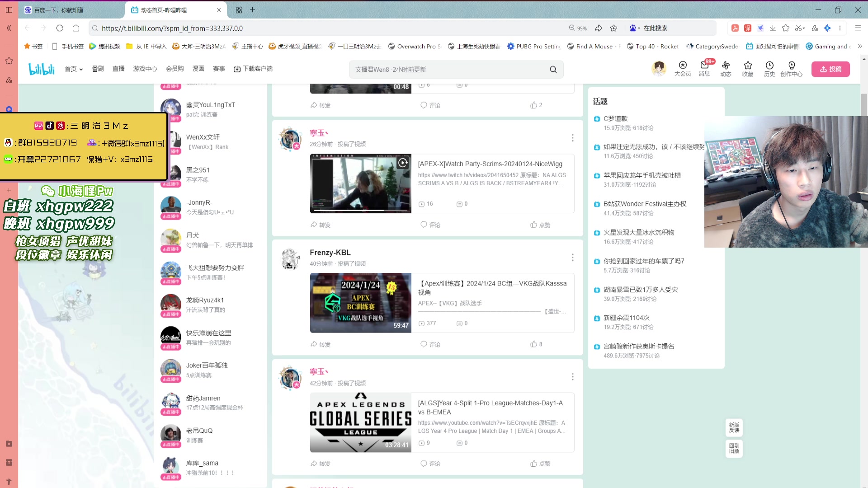Open 漫画 nav item
The image size is (868, 488).
pos(198,69)
